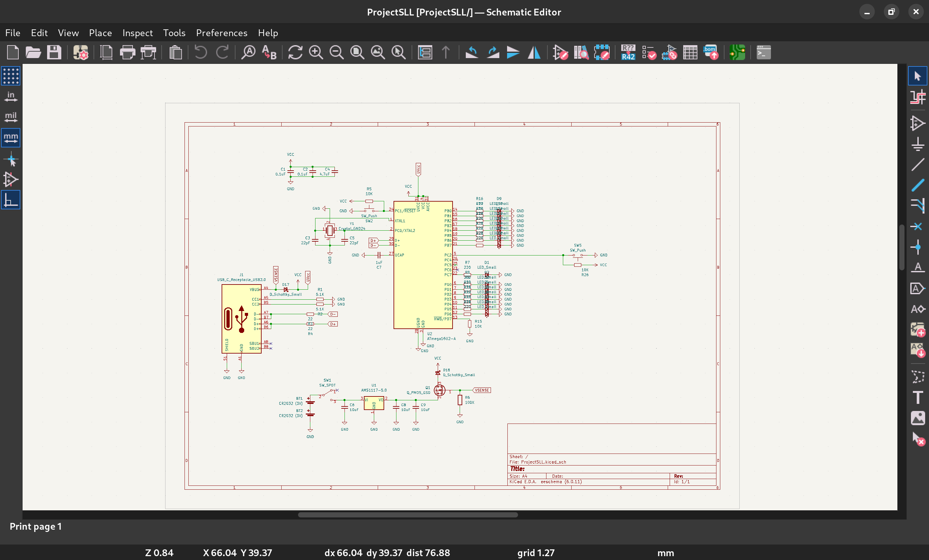929x560 pixels.
Task: Print the schematic
Action: click(x=127, y=52)
